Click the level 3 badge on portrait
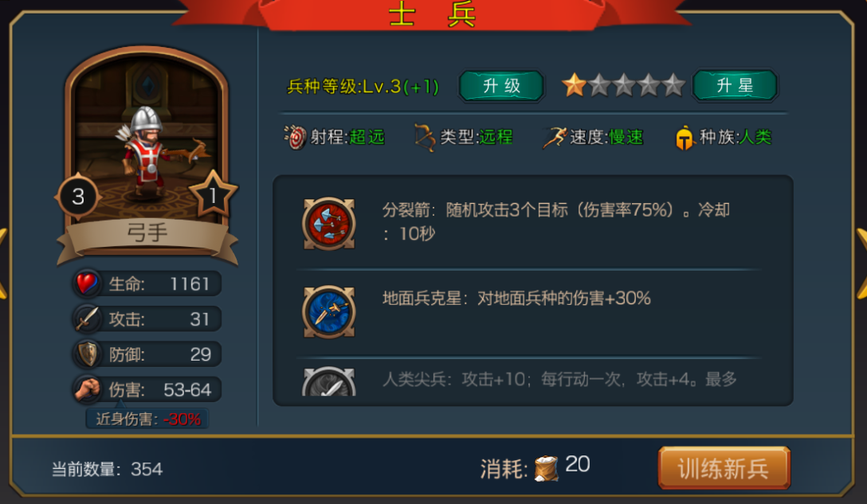 [x=78, y=197]
